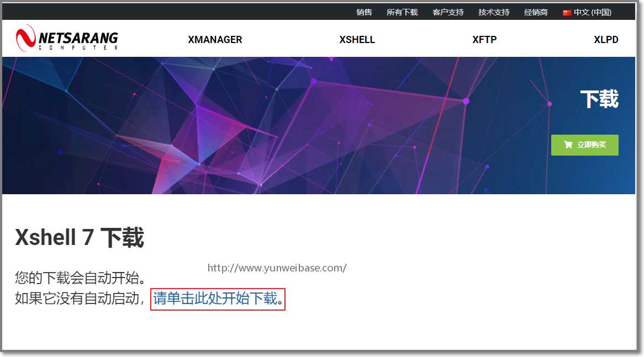The width and height of the screenshot is (644, 357).
Task: Click the shopping cart icon
Action: [568, 145]
